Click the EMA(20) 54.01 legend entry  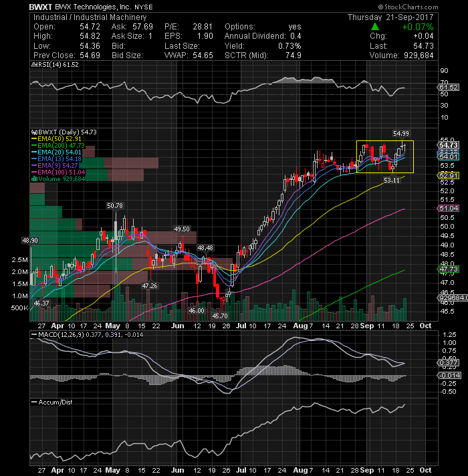tap(57, 152)
